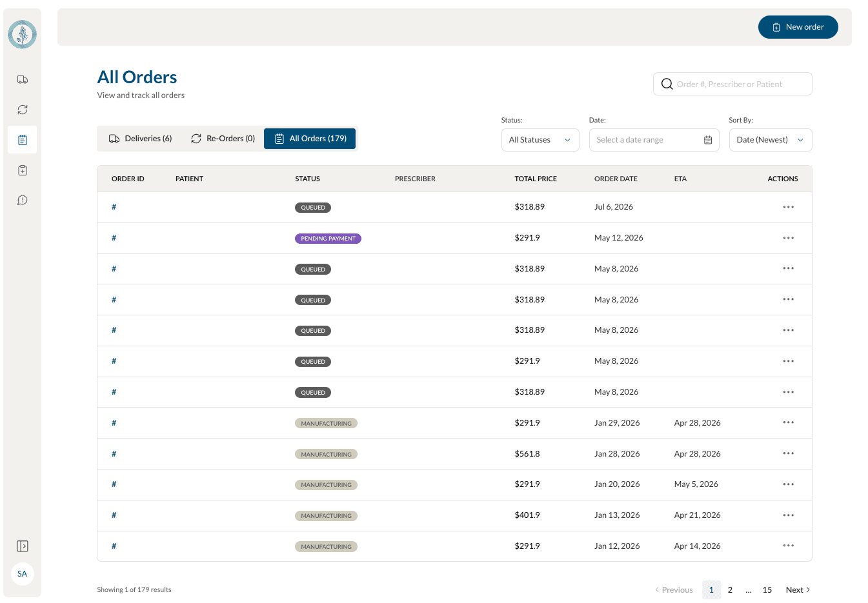The image size is (868, 603).
Task: Open clipboard-plus new order sidebar icon
Action: point(23,170)
